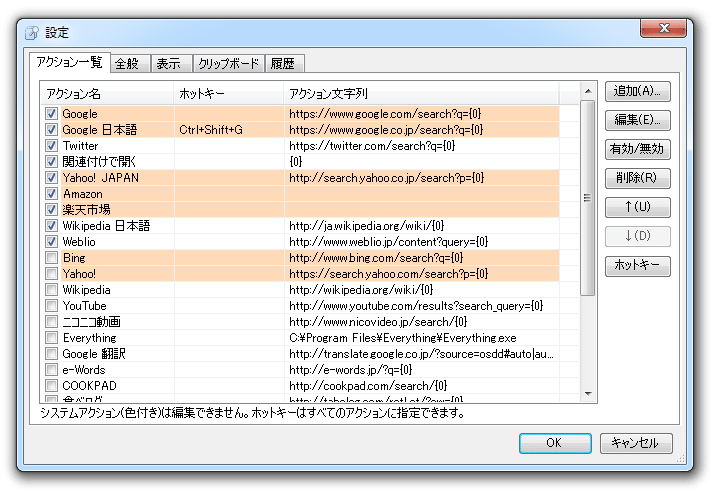Enable the Yahoo! action checkbox
Viewport: 715px width, 494px height.
pos(52,274)
